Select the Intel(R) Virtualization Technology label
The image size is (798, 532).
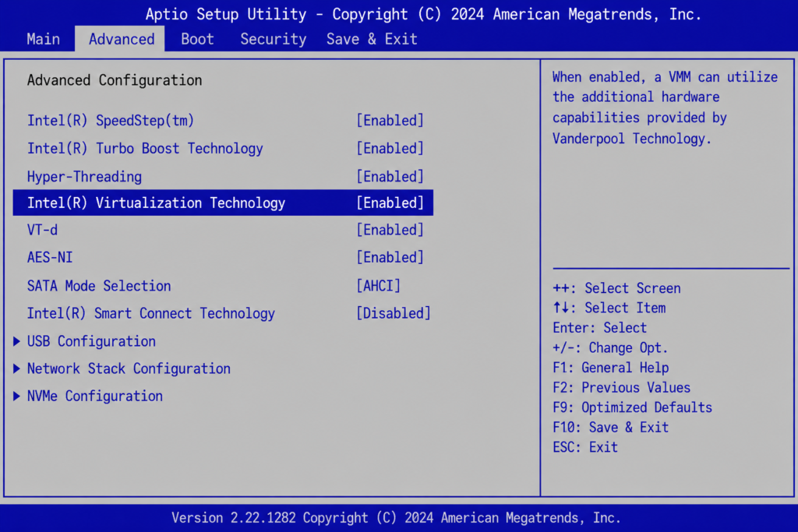[x=156, y=203]
